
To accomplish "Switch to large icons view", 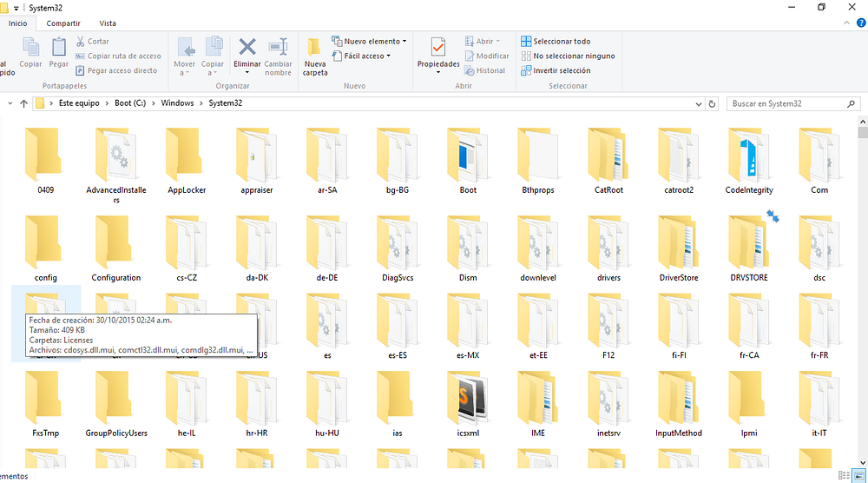I will coord(859,476).
